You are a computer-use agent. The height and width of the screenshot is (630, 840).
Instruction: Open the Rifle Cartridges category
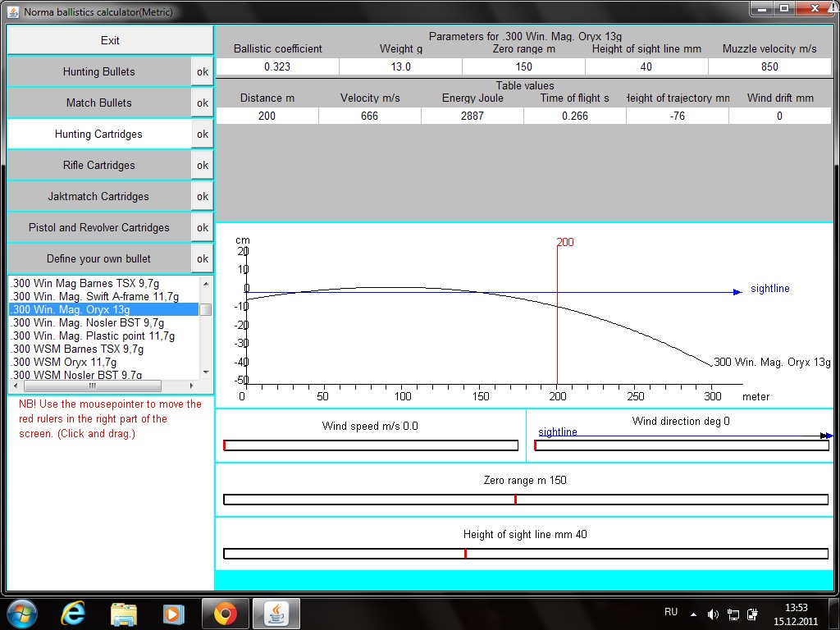coord(99,166)
